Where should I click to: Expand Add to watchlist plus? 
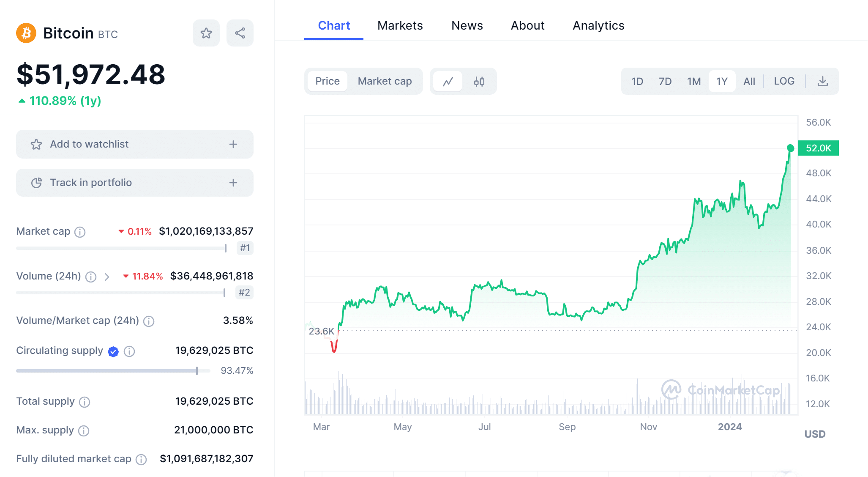(x=233, y=144)
